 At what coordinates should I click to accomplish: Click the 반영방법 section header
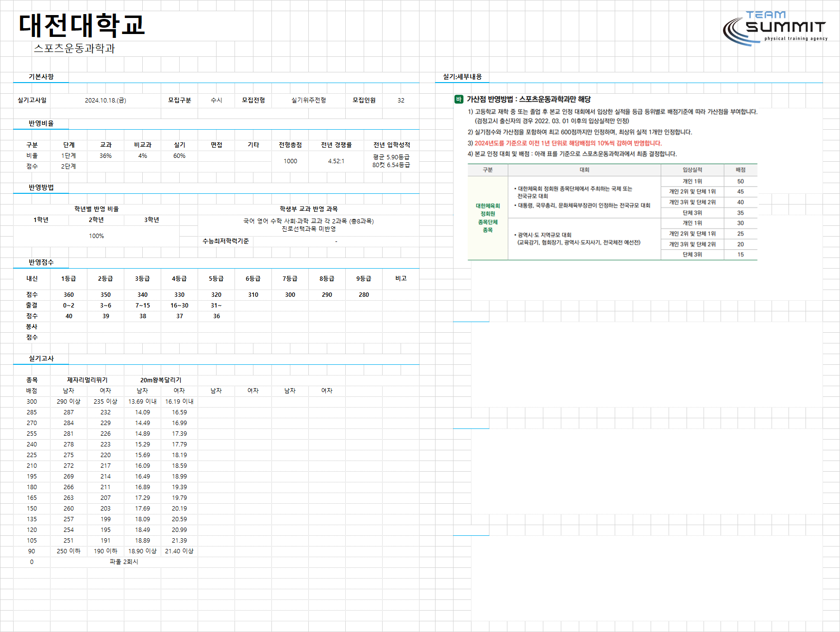pyautogui.click(x=41, y=188)
